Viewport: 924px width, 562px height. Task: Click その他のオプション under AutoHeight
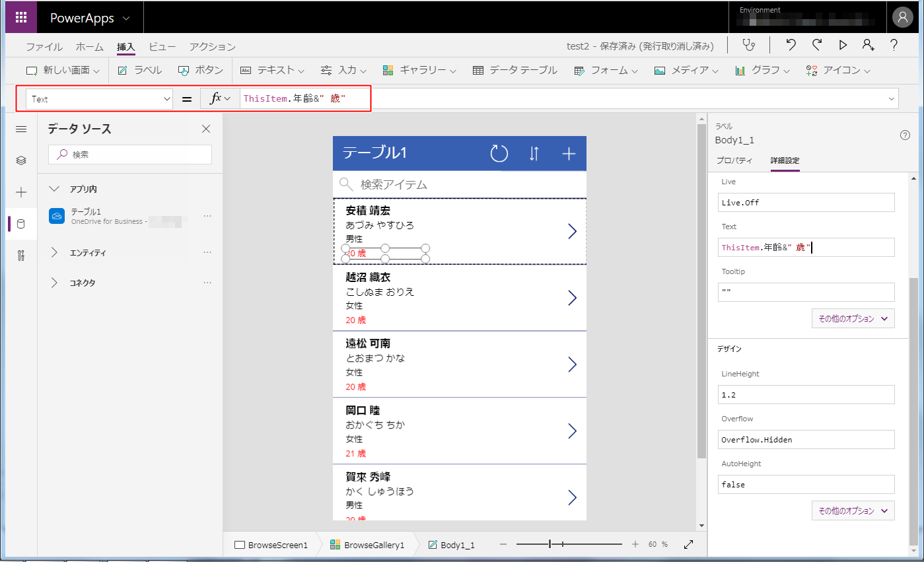click(x=853, y=510)
